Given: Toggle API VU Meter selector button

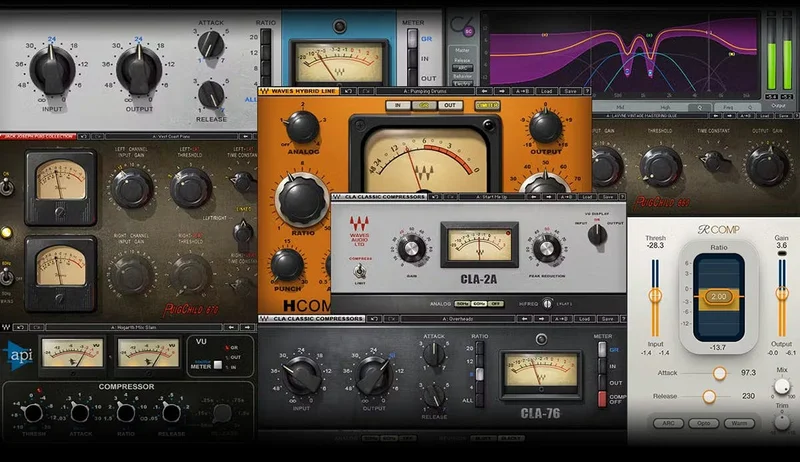Looking at the screenshot, I should pyautogui.click(x=217, y=365).
